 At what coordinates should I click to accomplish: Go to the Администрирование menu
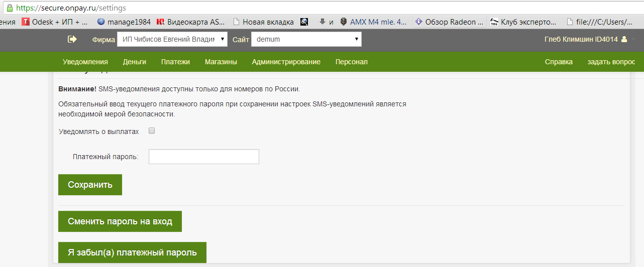286,62
